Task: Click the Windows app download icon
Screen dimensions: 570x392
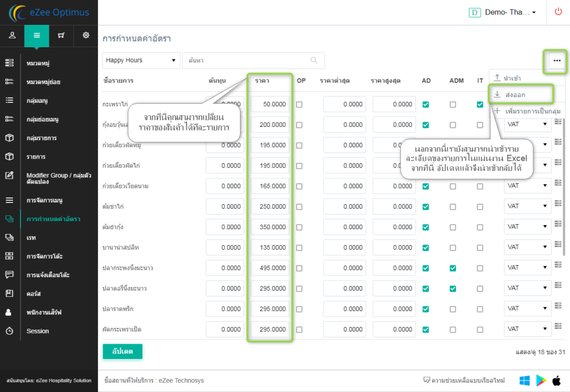Action: [524, 380]
